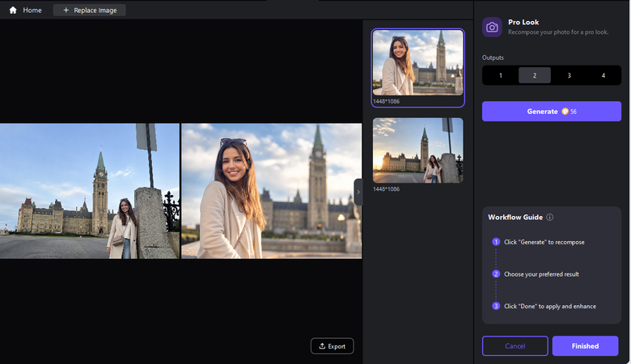Click step 3 'Click "Done" to apply and enhance'

[x=550, y=307]
